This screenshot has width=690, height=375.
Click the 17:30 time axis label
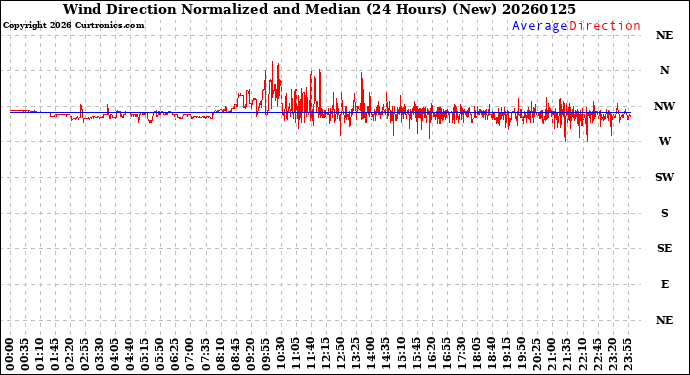point(461,355)
